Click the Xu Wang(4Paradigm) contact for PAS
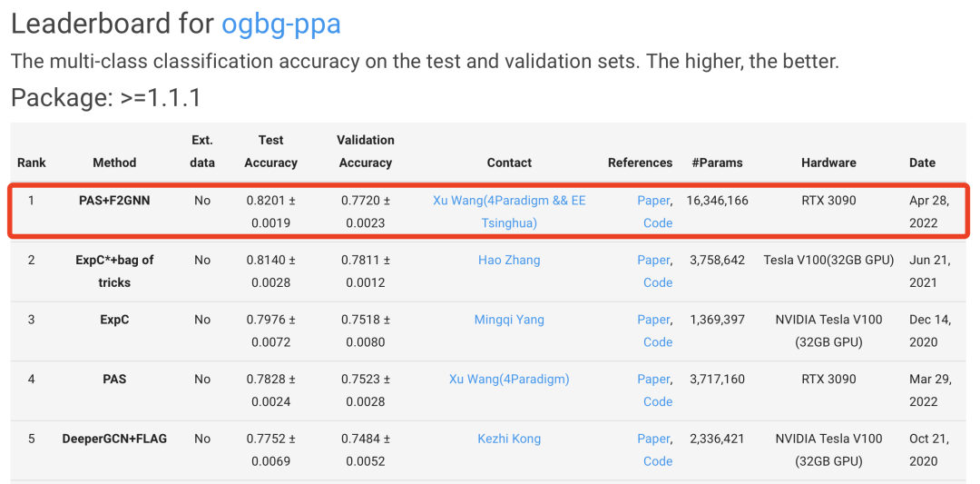The width and height of the screenshot is (980, 484). [x=509, y=379]
